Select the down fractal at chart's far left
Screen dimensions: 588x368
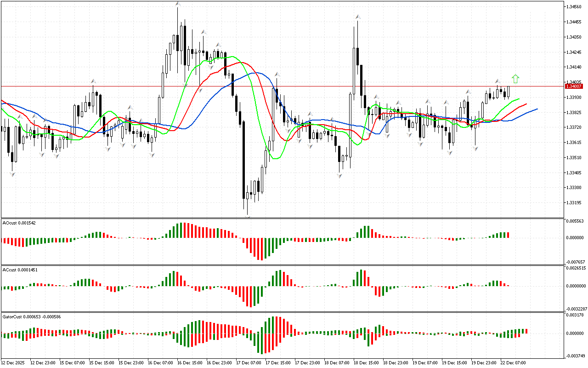coord(12,174)
